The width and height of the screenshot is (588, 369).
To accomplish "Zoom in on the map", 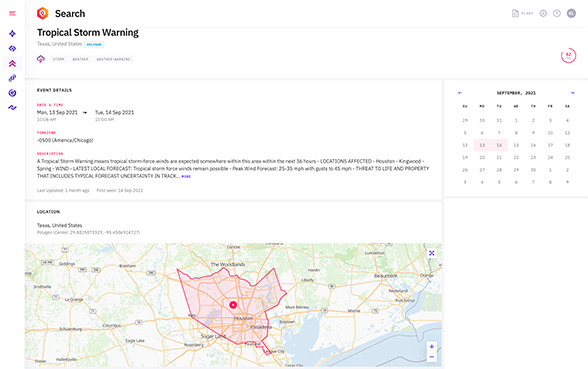I will (432, 346).
